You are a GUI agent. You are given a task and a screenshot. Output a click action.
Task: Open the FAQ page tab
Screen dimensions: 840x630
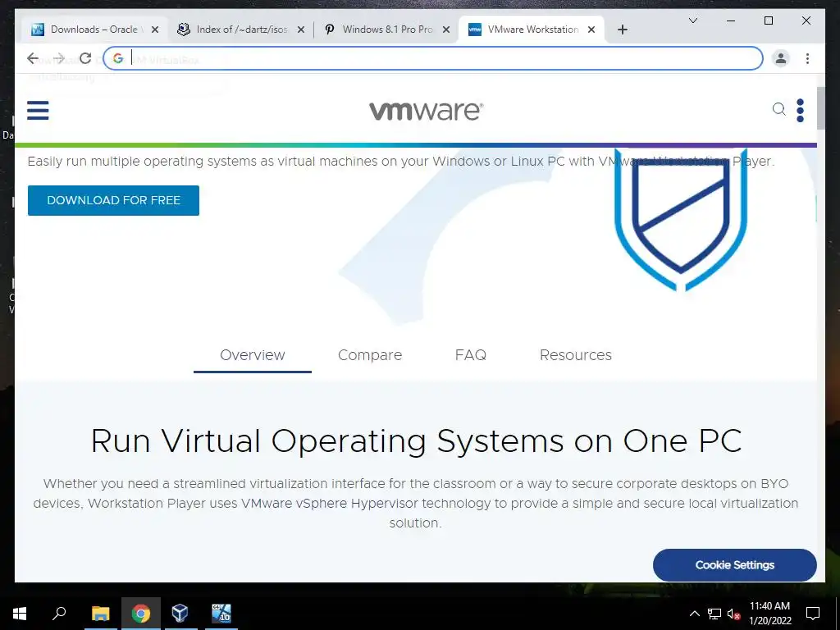click(x=470, y=355)
